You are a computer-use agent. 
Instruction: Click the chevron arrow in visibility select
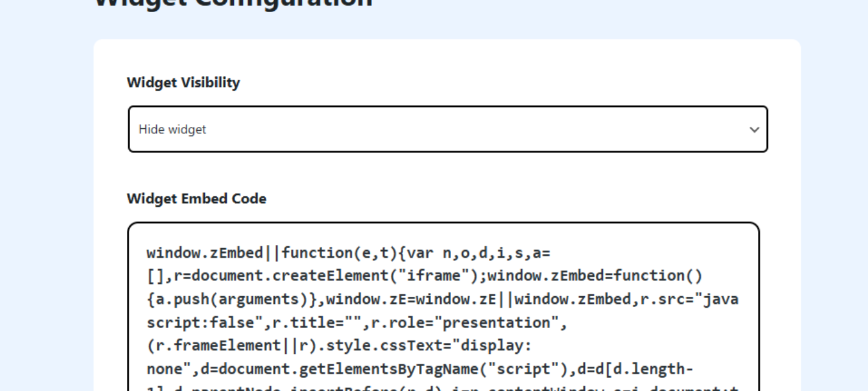(754, 129)
